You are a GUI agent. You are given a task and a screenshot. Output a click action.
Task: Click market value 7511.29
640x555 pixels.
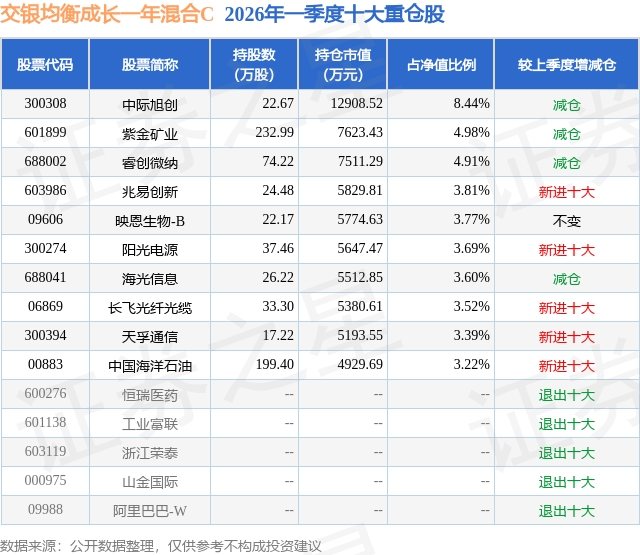pos(360,162)
